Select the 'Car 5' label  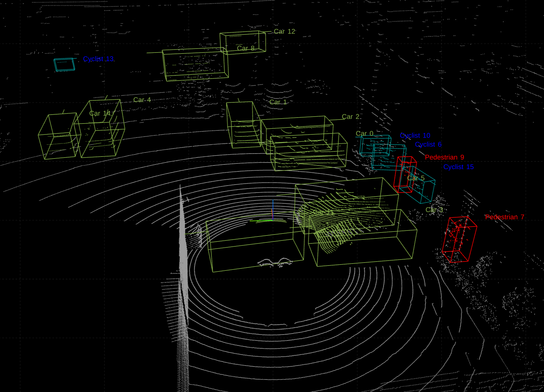(x=416, y=178)
